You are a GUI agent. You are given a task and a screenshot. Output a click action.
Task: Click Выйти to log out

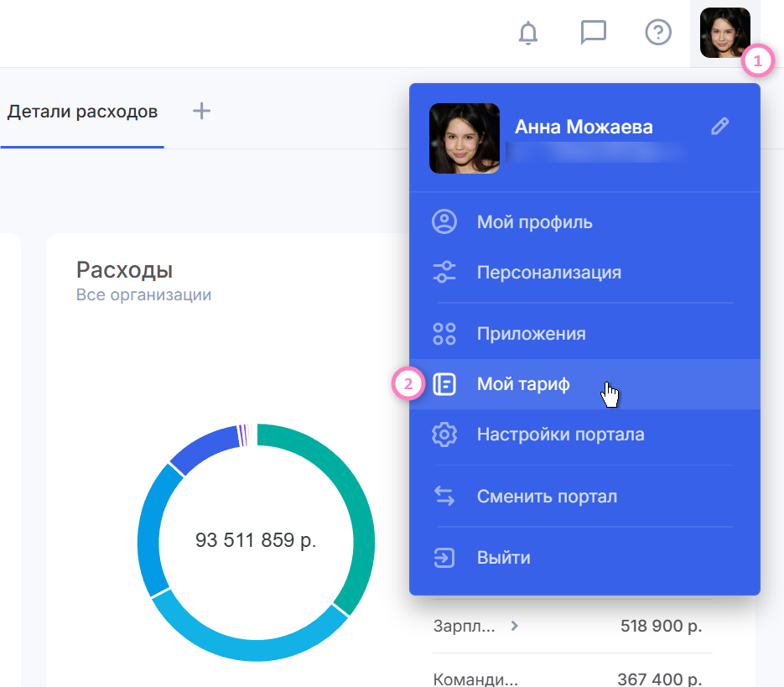tap(503, 558)
